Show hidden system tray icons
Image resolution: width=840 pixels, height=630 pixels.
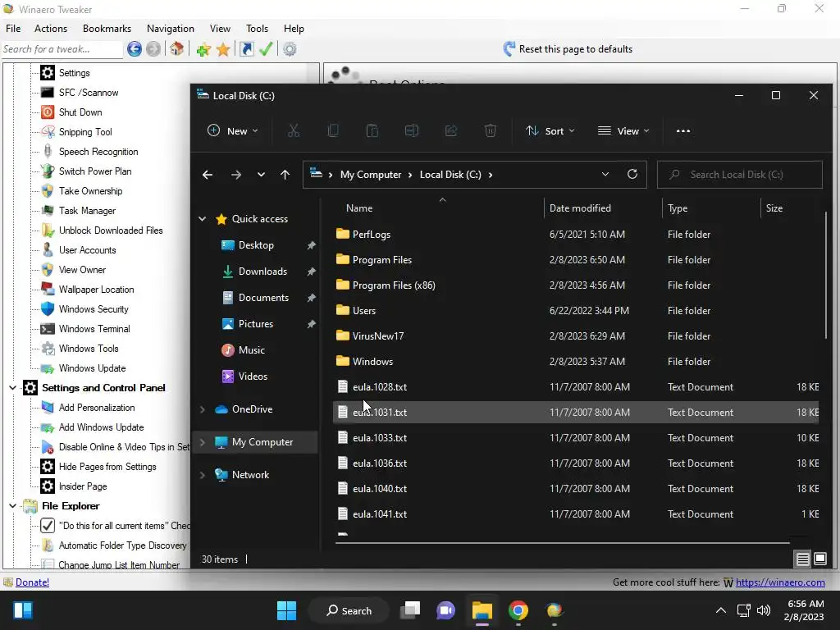[x=721, y=610]
